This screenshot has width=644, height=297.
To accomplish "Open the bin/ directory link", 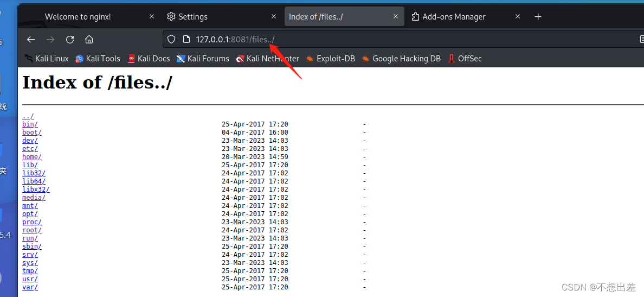I will pyautogui.click(x=30, y=124).
